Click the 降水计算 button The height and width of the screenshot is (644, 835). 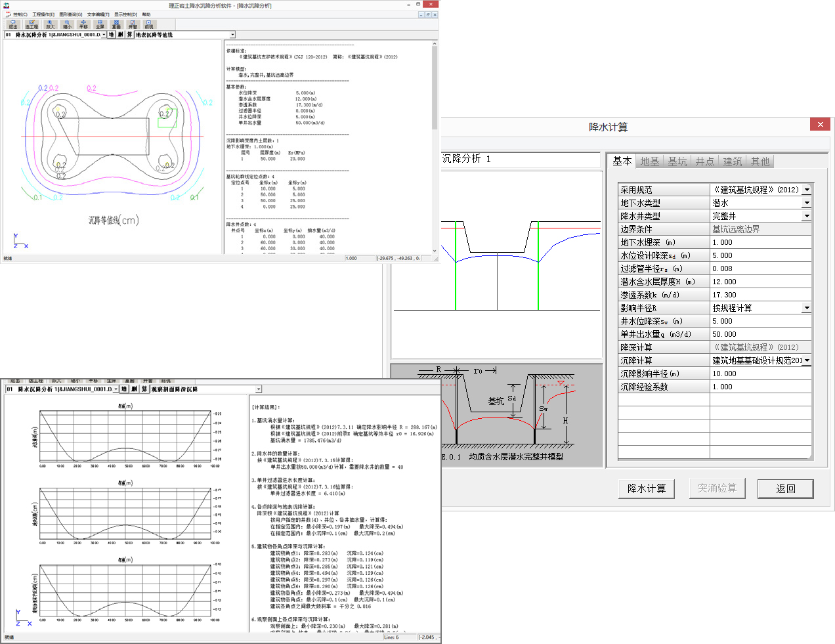[x=647, y=488]
